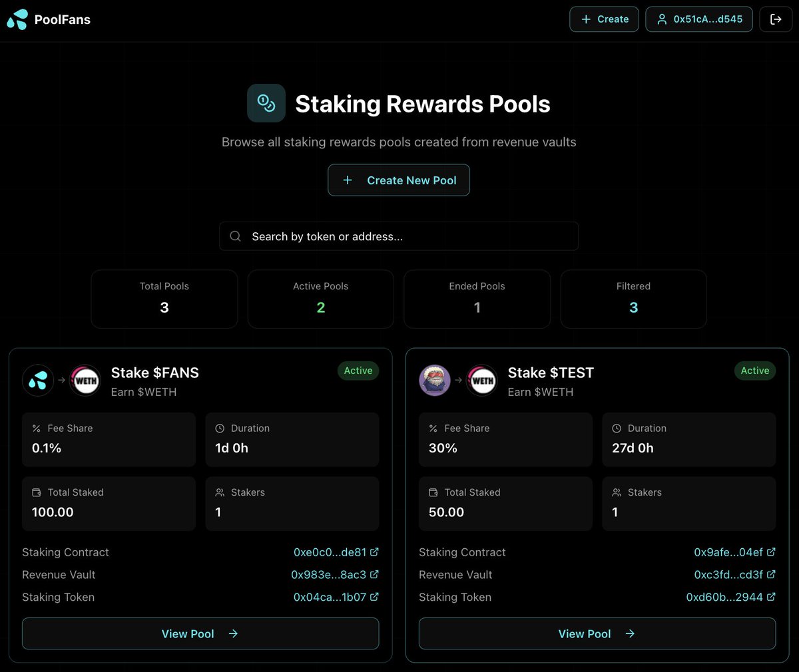Click the Active badge on the Stake $TEST card
This screenshot has height=672, width=799.
click(754, 371)
